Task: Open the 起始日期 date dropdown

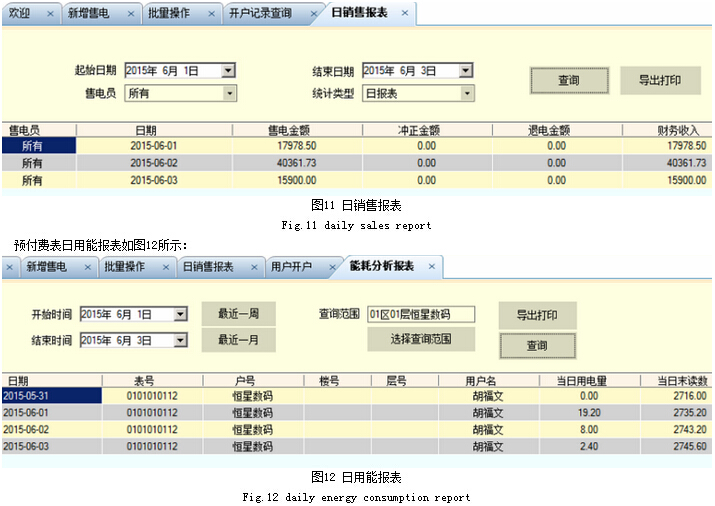Action: tap(228, 71)
